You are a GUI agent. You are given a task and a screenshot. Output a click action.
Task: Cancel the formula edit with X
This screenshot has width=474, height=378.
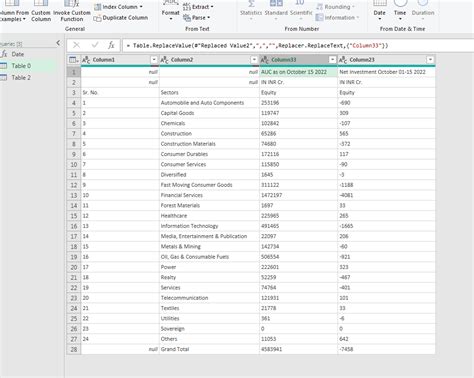tap(76, 45)
